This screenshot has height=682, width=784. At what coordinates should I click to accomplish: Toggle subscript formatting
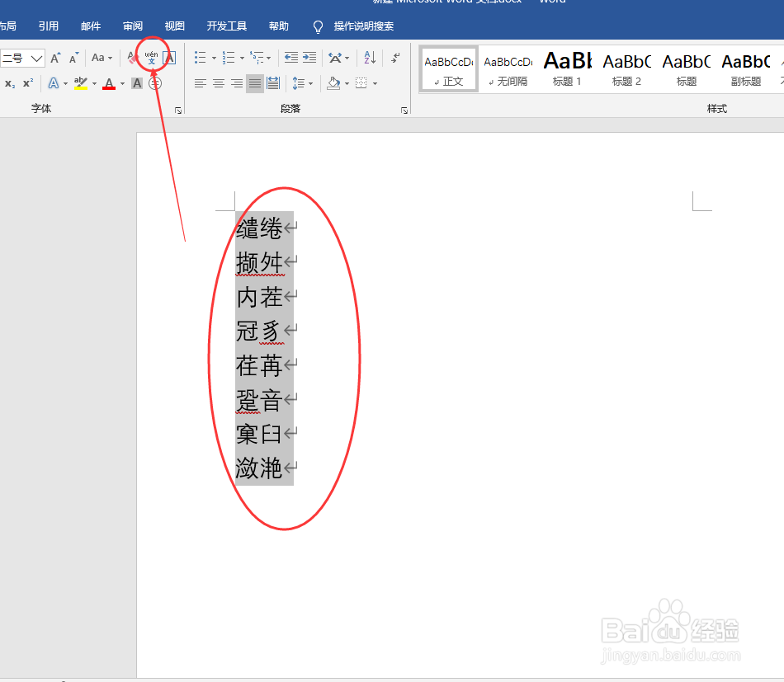[x=9, y=82]
